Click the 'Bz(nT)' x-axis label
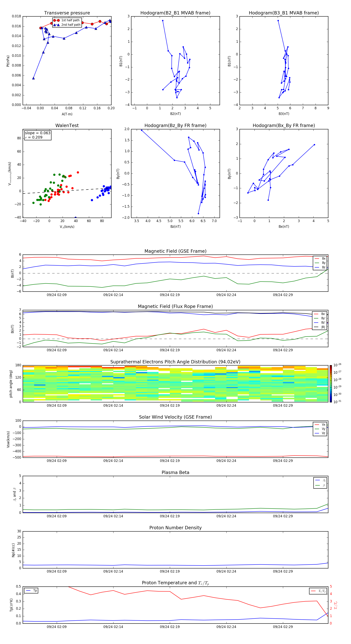 [x=175, y=227]
